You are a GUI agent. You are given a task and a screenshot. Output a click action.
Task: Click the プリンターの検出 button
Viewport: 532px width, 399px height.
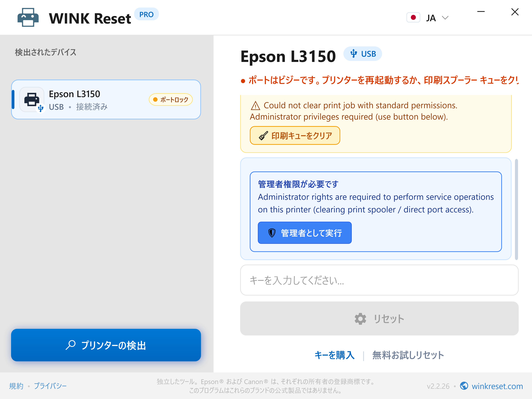(x=106, y=345)
